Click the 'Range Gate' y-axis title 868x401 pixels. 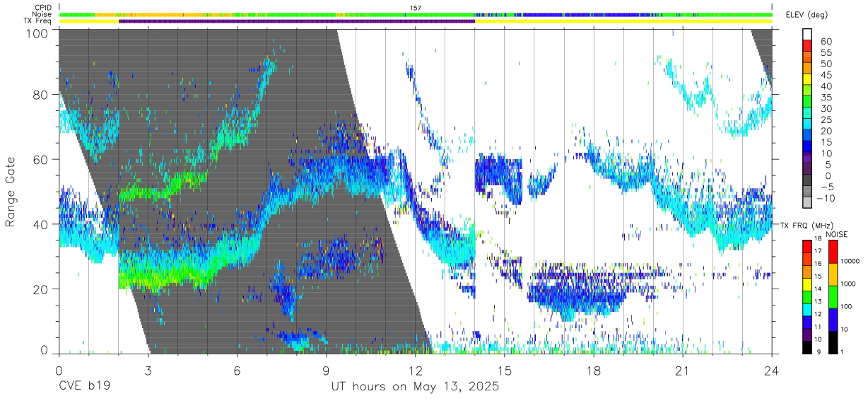[x=11, y=192]
